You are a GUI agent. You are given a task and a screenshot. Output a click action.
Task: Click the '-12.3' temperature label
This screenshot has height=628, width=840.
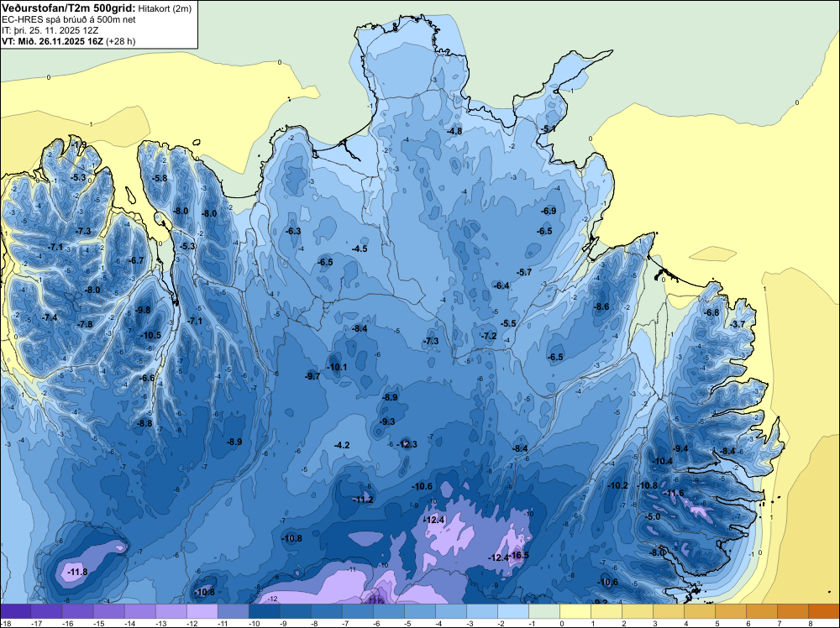click(x=407, y=444)
